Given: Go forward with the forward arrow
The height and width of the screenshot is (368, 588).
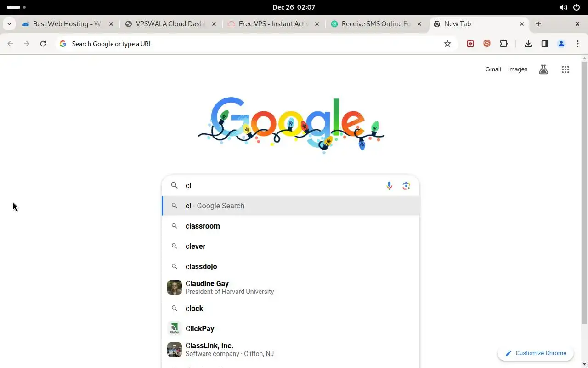Looking at the screenshot, I should [x=27, y=44].
